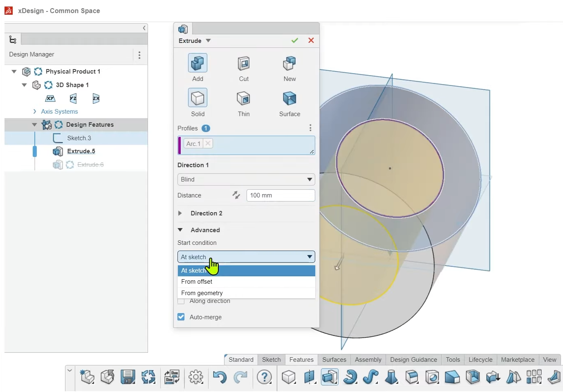
Task: Select the Fillet tool icon
Action: click(412, 377)
